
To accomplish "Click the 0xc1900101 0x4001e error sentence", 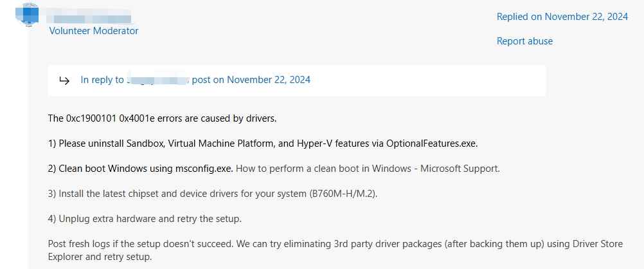I will pyautogui.click(x=162, y=118).
